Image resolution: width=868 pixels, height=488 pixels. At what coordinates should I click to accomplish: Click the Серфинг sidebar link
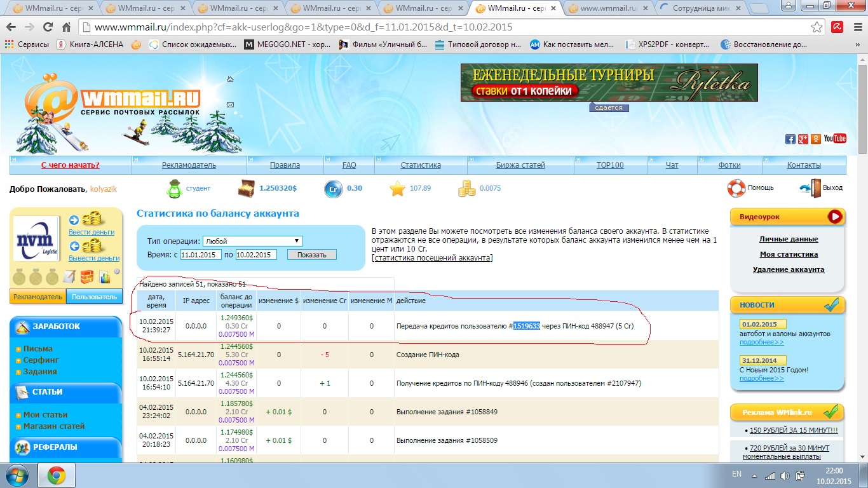(x=41, y=360)
